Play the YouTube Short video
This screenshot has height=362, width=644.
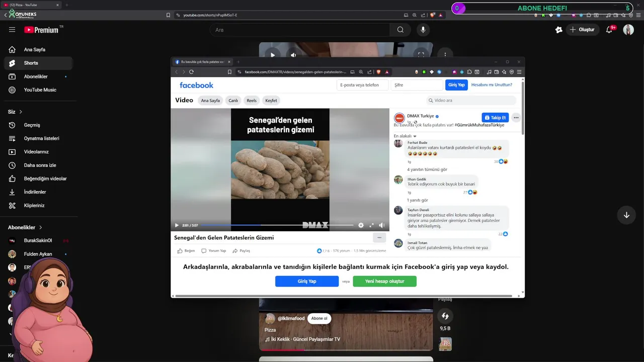(x=273, y=55)
